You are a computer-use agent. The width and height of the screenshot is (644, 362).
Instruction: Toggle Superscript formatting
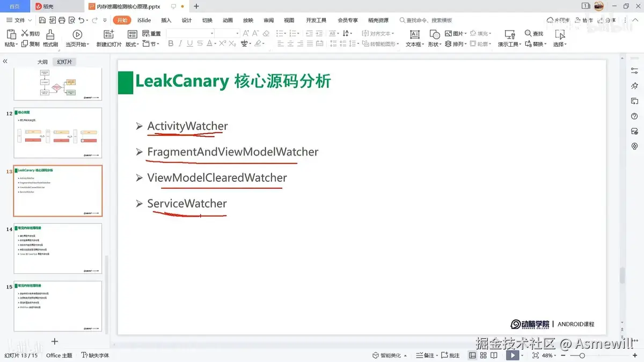coord(221,44)
